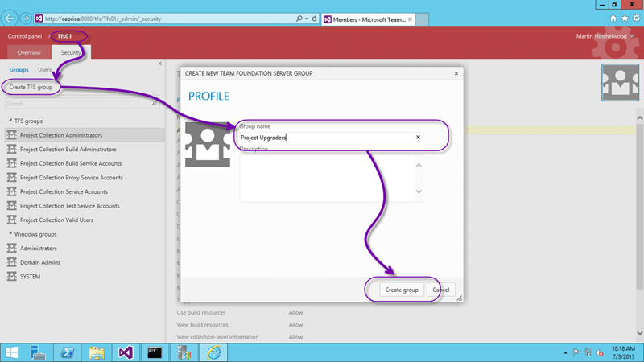The image size is (644, 362).
Task: Click the browser home icon
Action: click(x=613, y=18)
